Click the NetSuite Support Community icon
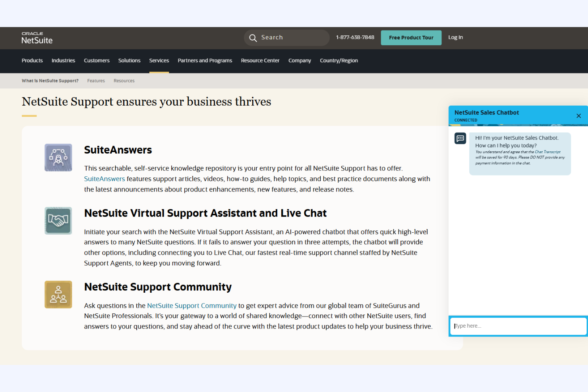The height and width of the screenshot is (392, 588). [58, 294]
